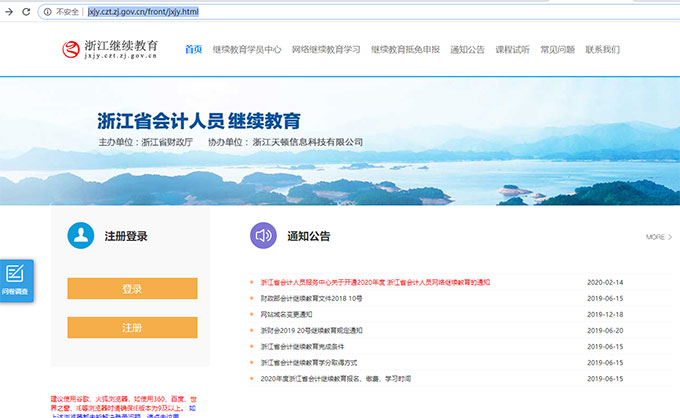Expand notices with the MORE arrow

click(x=658, y=237)
